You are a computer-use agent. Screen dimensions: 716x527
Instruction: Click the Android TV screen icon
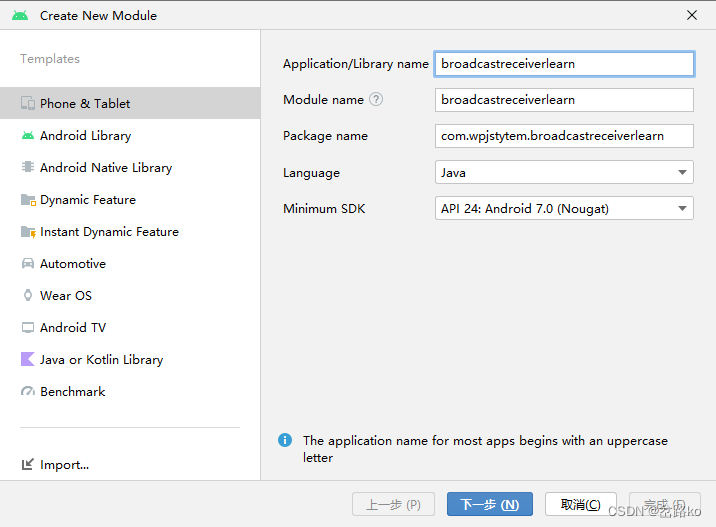click(28, 327)
